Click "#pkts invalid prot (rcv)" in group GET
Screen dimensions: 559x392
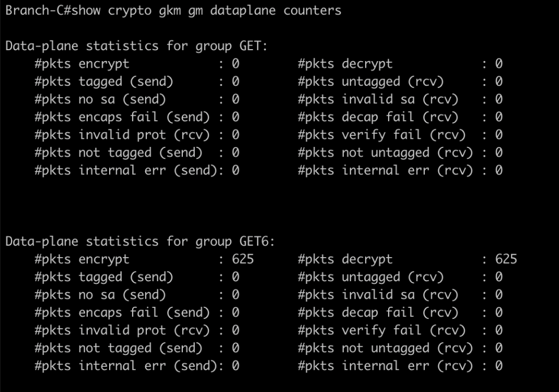tap(122, 135)
